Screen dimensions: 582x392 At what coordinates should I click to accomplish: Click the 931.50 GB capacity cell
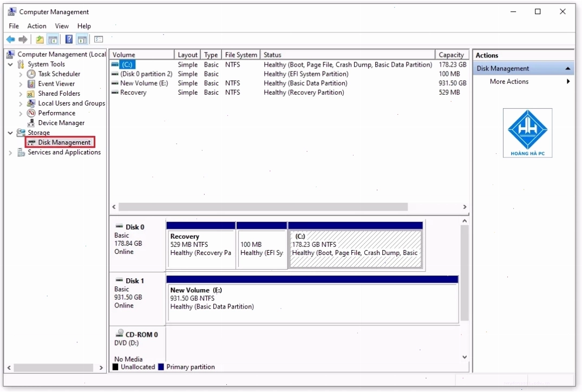(452, 83)
